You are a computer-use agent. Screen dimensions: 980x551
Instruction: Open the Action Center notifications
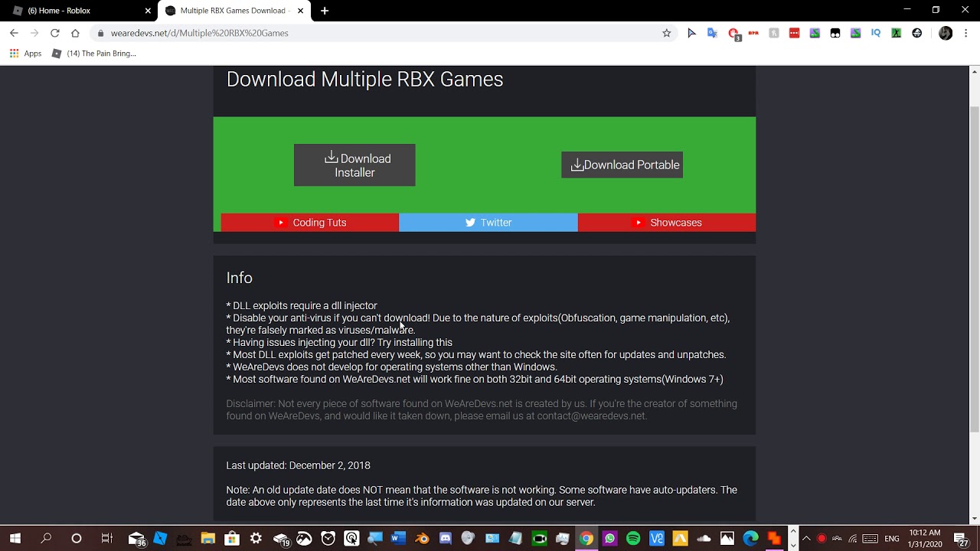[x=961, y=539]
